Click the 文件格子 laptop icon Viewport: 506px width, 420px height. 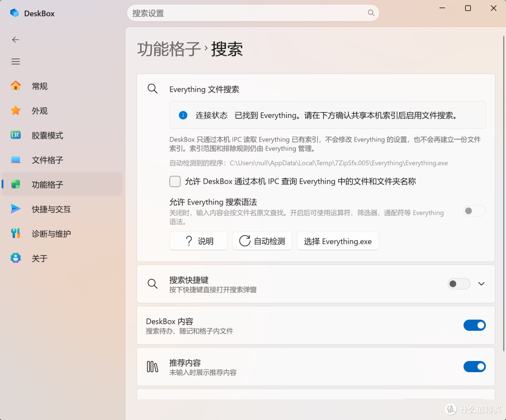15,159
